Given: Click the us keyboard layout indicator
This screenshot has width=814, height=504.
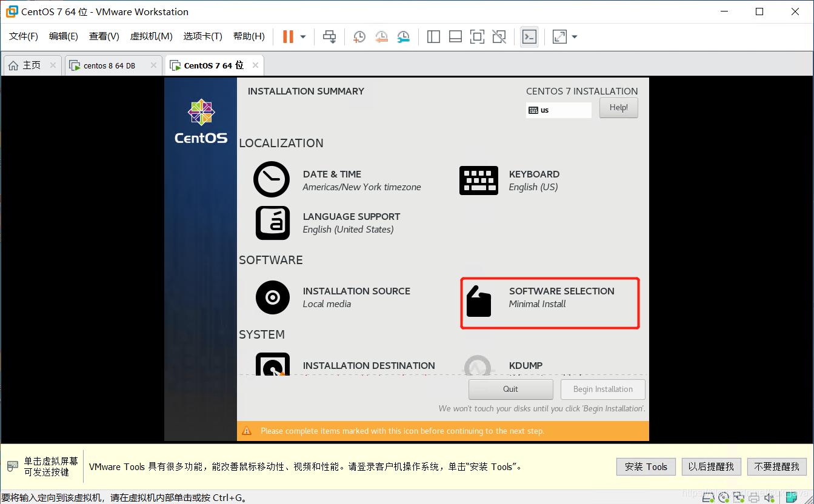Looking at the screenshot, I should pos(559,110).
